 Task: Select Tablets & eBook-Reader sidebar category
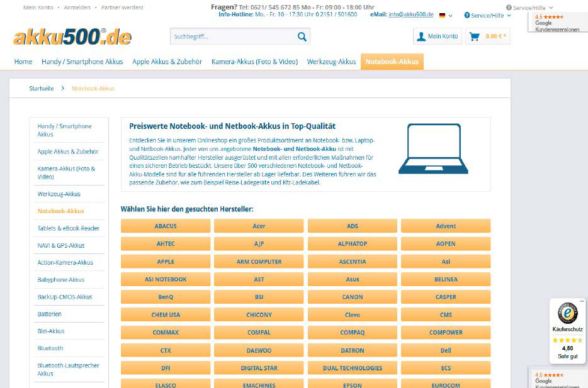69,228
